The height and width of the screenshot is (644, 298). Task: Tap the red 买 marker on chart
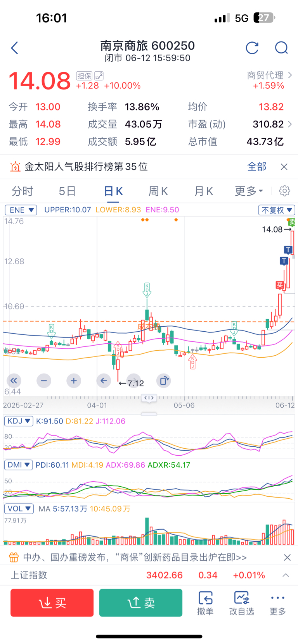coord(280,285)
